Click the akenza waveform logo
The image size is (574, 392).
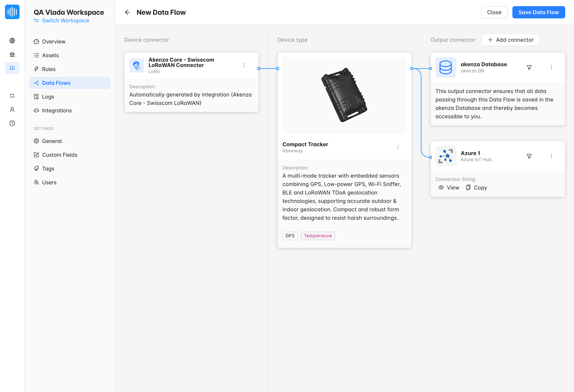(x=12, y=12)
